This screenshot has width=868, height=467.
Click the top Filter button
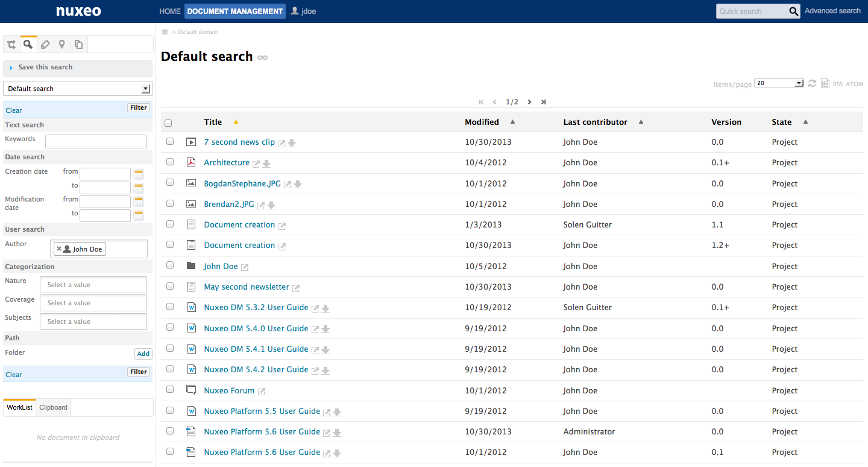(139, 108)
